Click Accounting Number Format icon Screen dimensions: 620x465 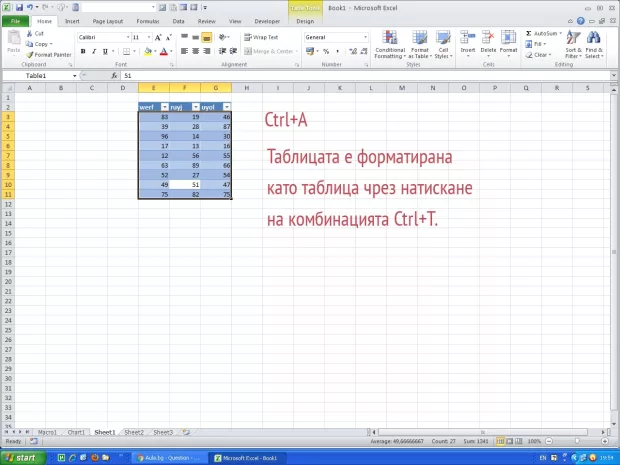tap(310, 51)
